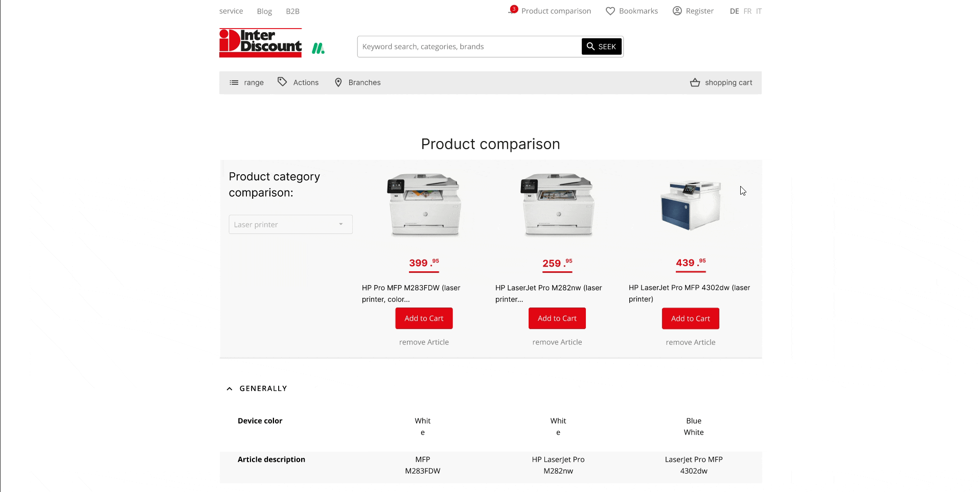Click the MFP M283FDW description cell

click(x=423, y=465)
